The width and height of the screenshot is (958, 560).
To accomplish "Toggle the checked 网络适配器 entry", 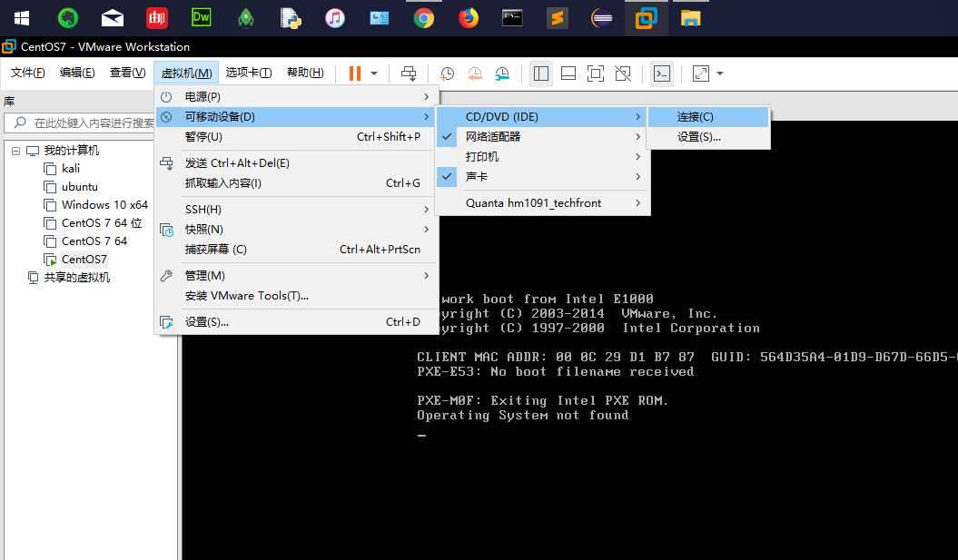I will coord(542,137).
